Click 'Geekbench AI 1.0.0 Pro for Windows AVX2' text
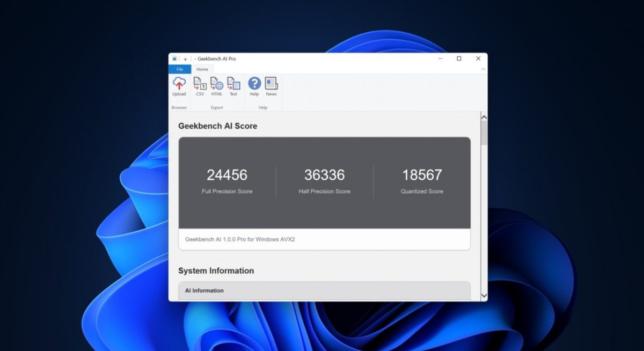 click(240, 239)
